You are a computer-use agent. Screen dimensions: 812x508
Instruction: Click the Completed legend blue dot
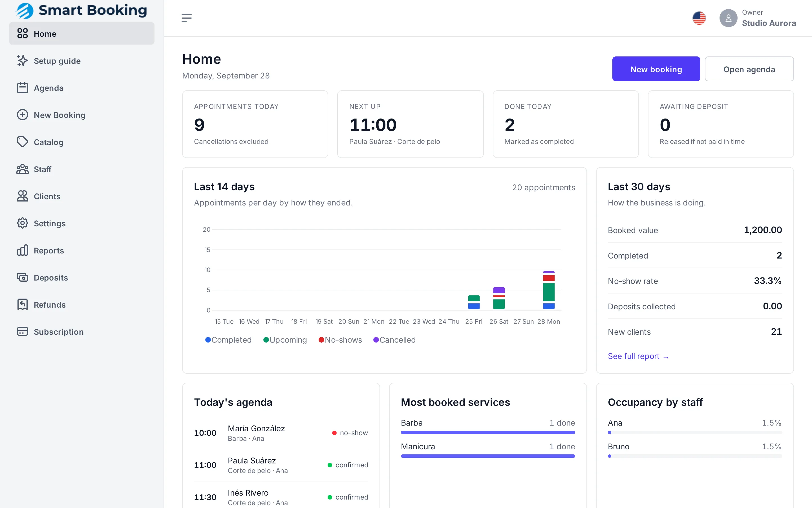[x=208, y=340]
